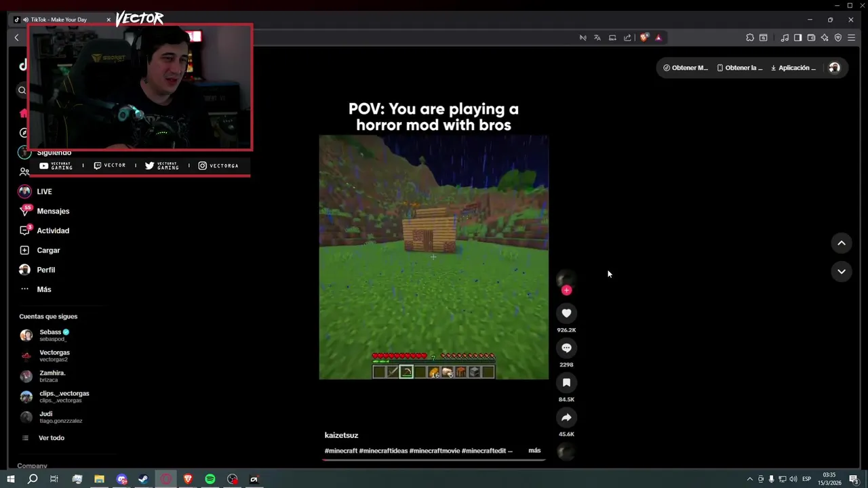Open the browser translate page icon
The image size is (868, 488).
point(597,38)
